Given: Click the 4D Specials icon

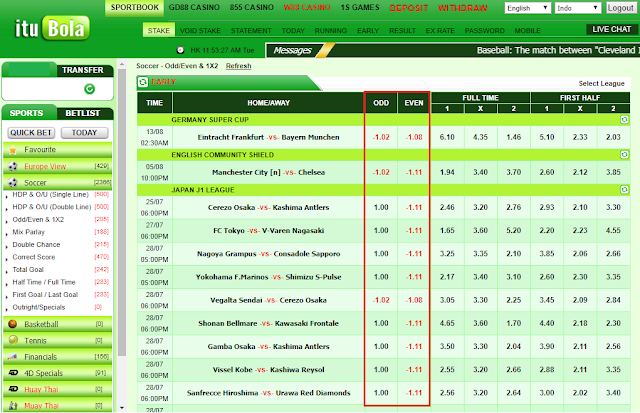Looking at the screenshot, I should [x=13, y=373].
